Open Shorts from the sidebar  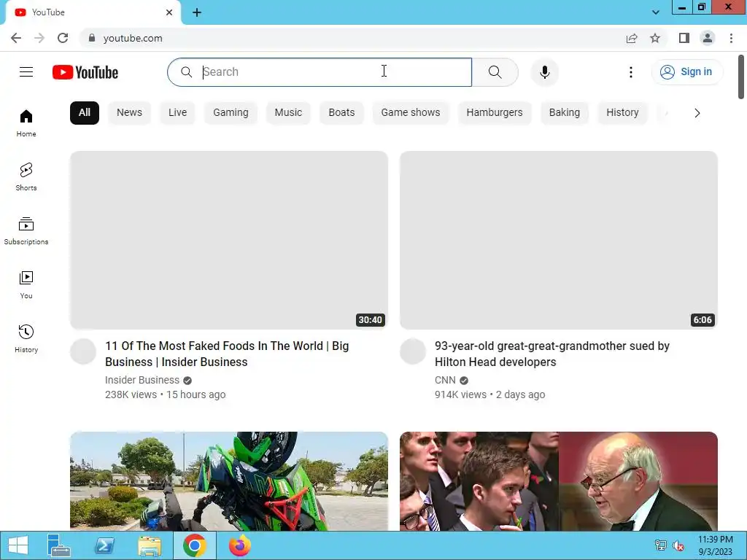26,176
